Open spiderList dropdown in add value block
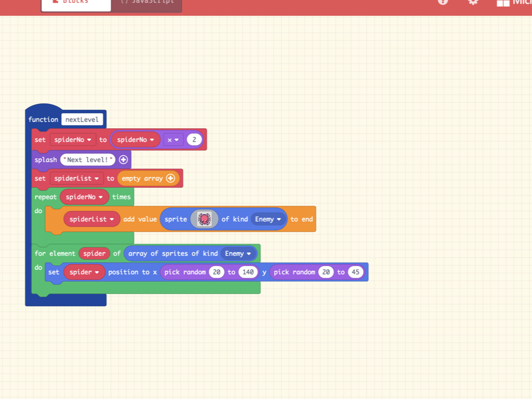 [x=91, y=219]
